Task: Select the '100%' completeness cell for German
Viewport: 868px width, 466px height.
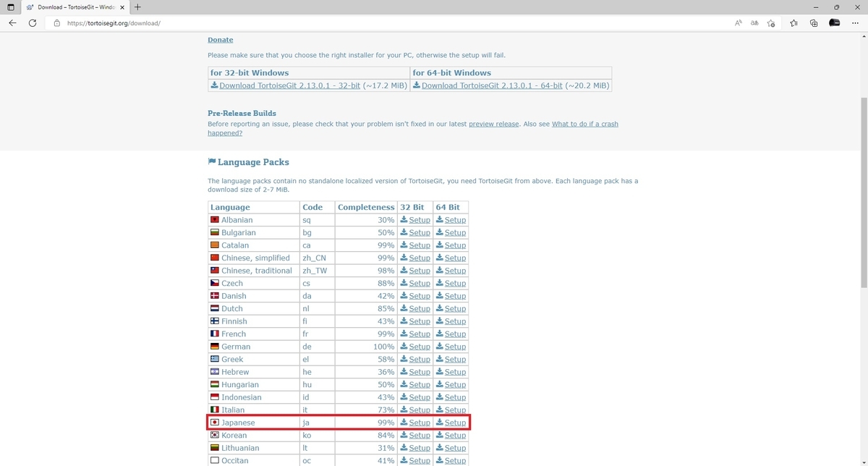Action: (x=366, y=347)
